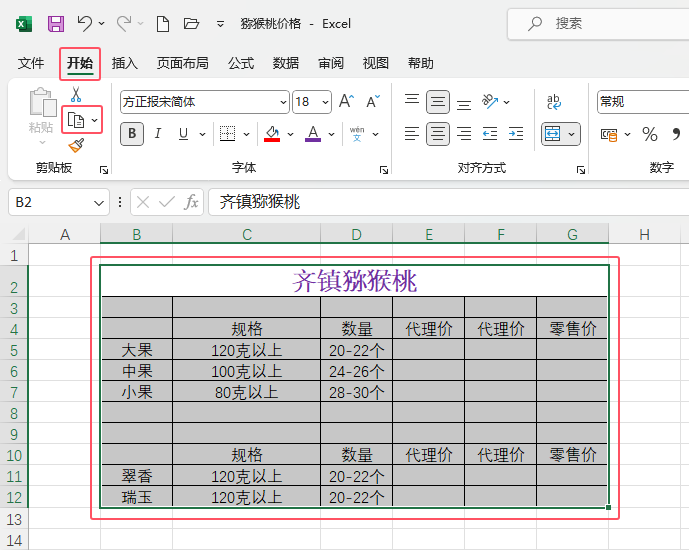
Task: Open the 剪贴板 dialog launcher
Action: [104, 170]
